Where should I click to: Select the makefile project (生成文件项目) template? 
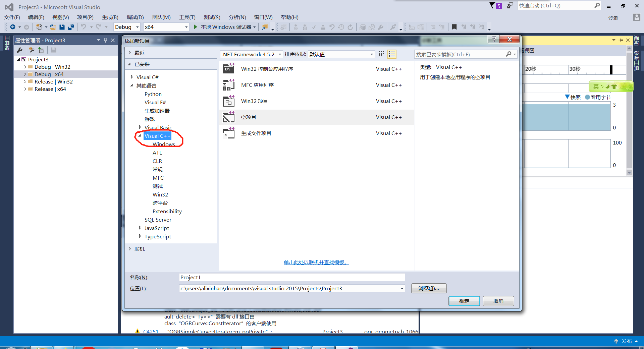click(x=316, y=133)
